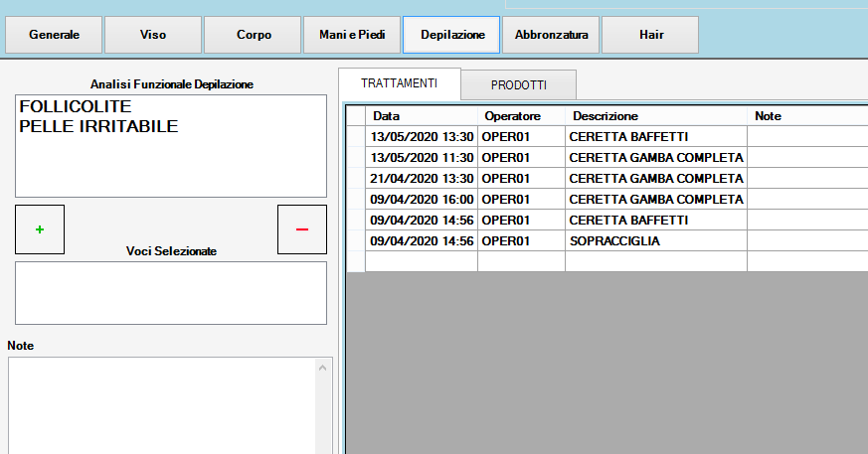Image resolution: width=868 pixels, height=454 pixels.
Task: Click the red minus remove button
Action: [302, 229]
